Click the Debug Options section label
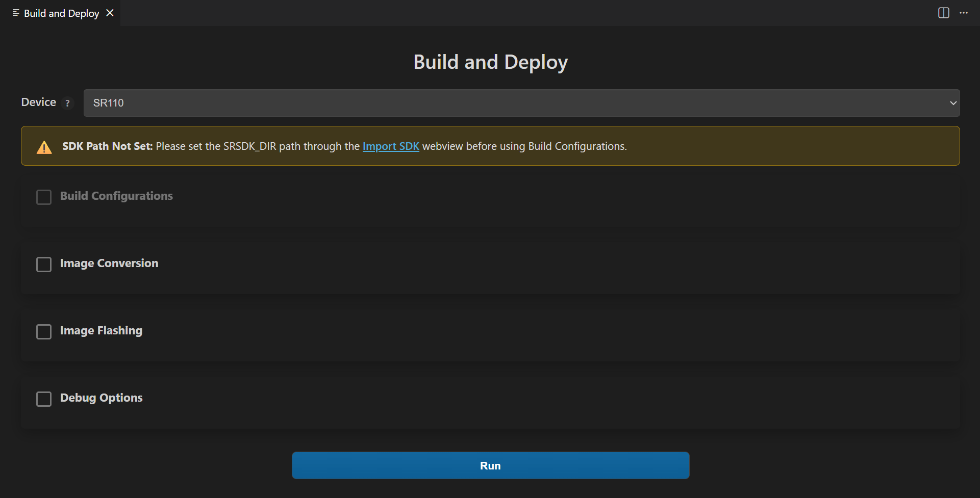The image size is (980, 498). (x=101, y=398)
